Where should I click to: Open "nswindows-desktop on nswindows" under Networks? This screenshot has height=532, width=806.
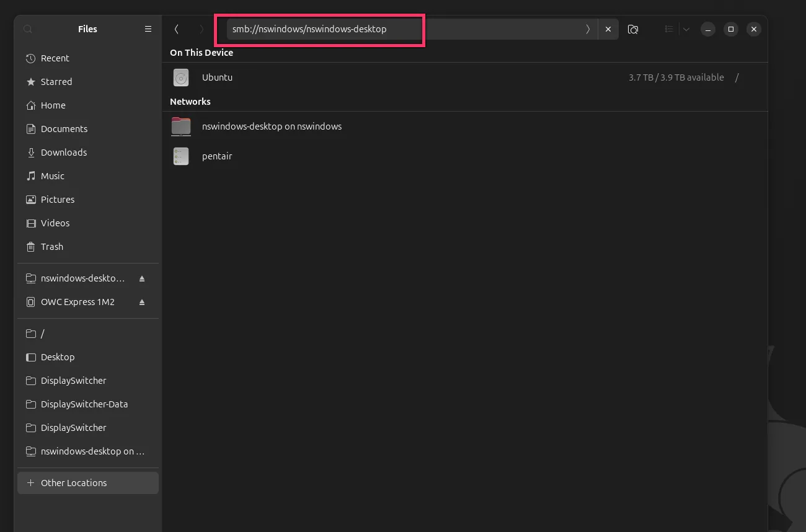(x=465, y=126)
